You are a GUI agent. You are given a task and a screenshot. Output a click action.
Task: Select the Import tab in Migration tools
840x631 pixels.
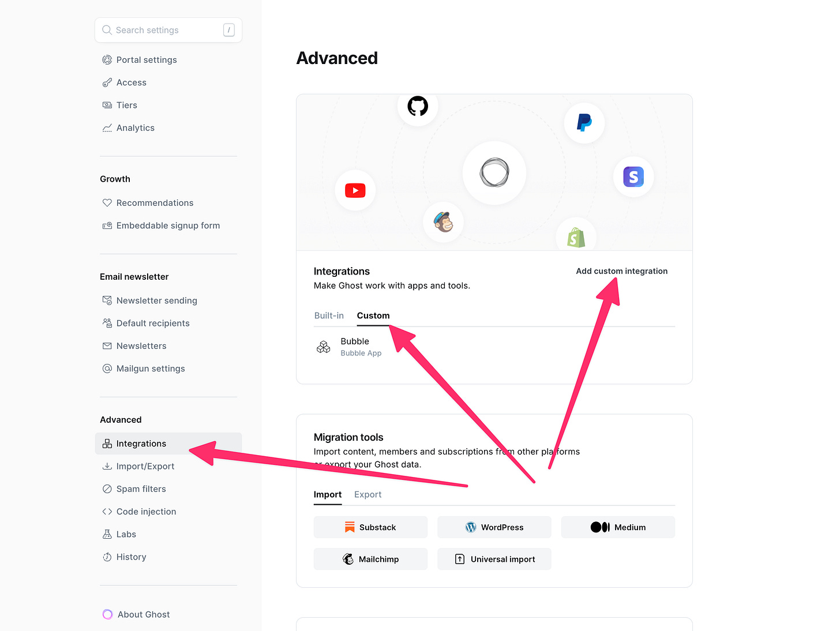328,494
